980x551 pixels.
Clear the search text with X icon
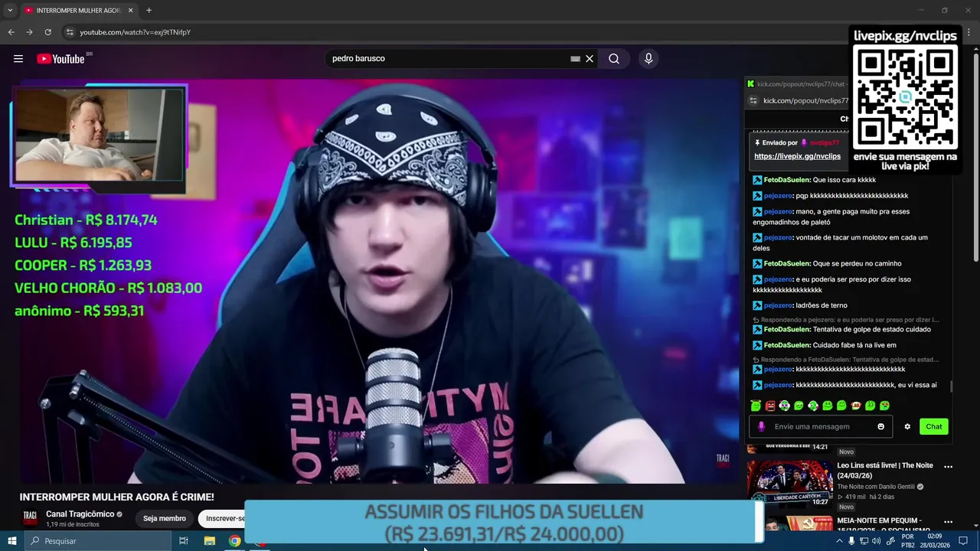click(x=590, y=59)
